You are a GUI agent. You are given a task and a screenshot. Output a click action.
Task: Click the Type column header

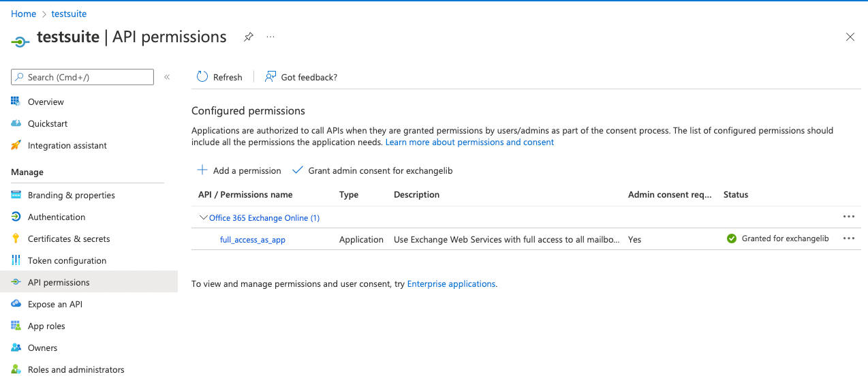349,194
